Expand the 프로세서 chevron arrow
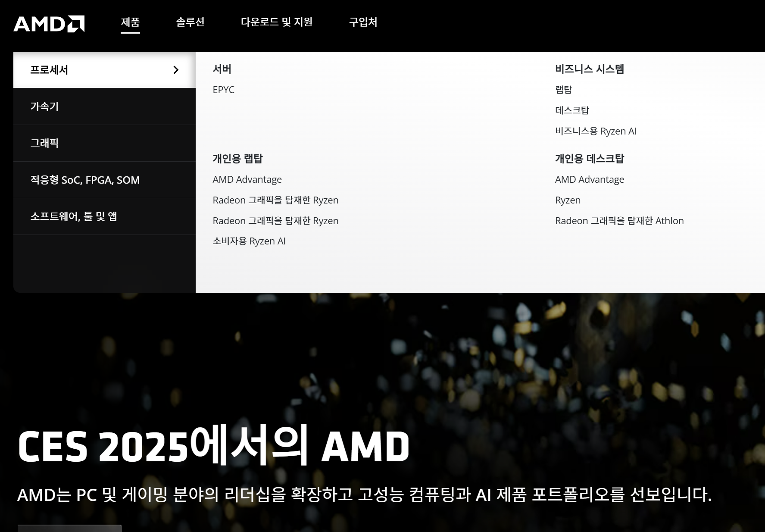This screenshot has width=765, height=532. [176, 70]
